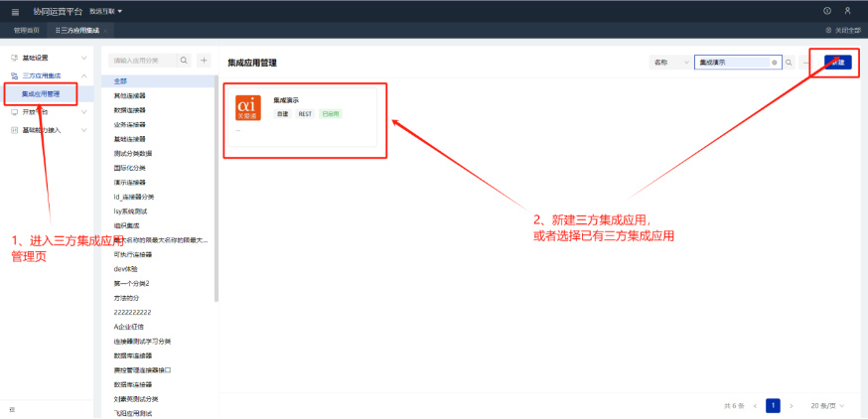
Task: Click the 三方应用集成 sidebar icon
Action: [x=14, y=75]
